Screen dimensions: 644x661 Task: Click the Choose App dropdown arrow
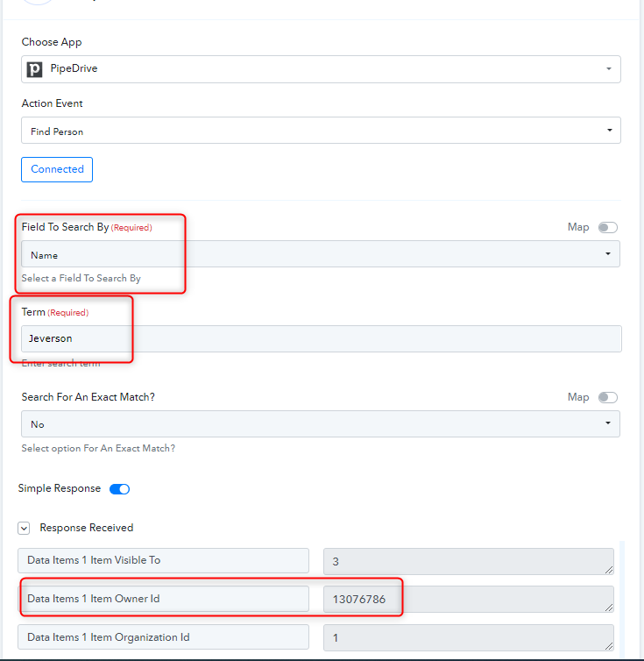609,68
